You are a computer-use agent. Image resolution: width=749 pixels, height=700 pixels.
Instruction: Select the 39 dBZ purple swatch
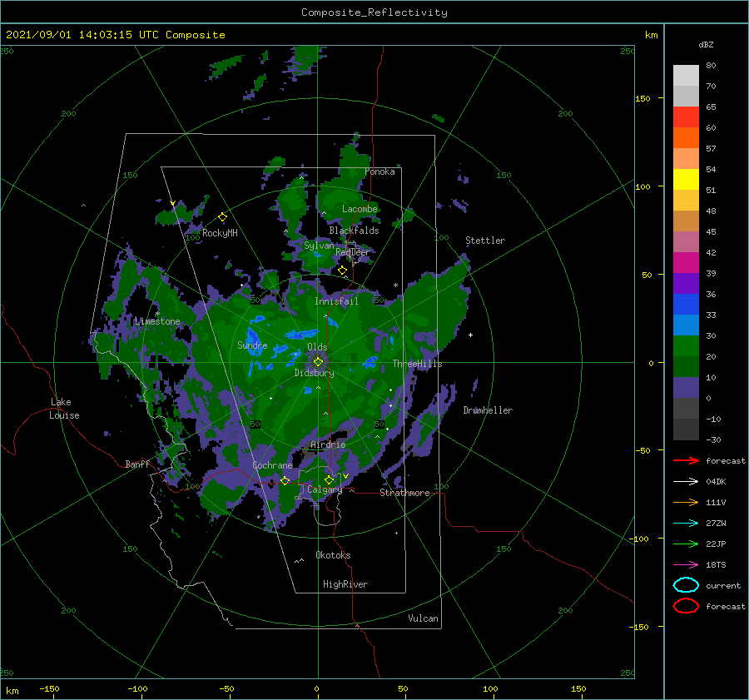tap(686, 283)
